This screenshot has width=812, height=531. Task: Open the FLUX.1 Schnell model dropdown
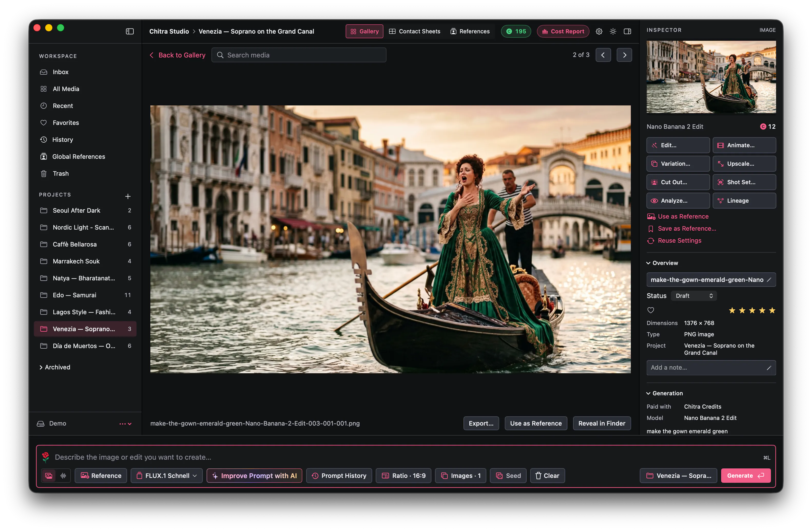[167, 475]
